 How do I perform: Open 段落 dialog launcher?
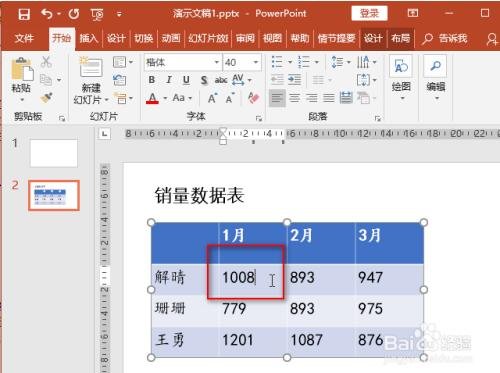click(378, 118)
